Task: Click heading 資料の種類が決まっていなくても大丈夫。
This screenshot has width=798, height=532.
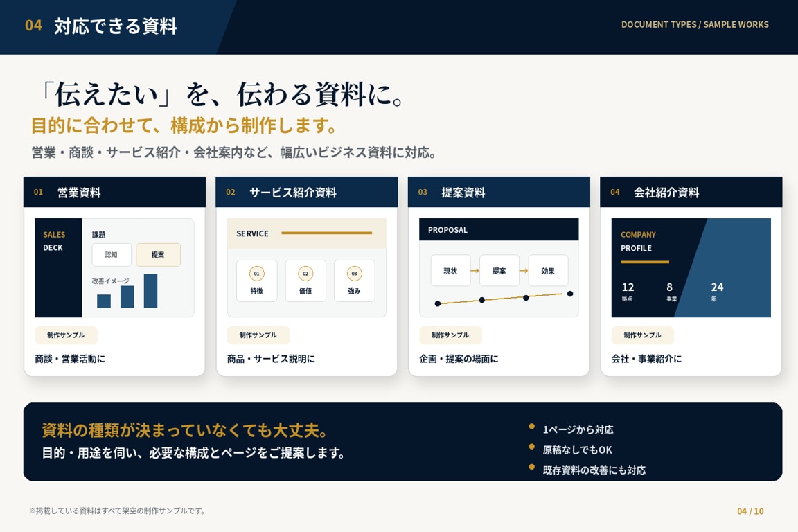Action: click(186, 430)
